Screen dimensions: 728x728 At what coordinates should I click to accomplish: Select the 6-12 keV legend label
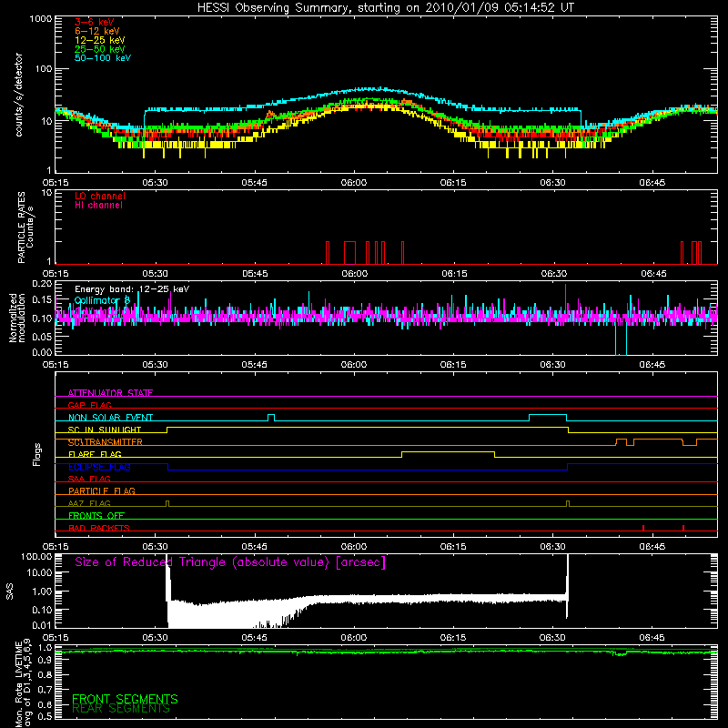[97, 31]
